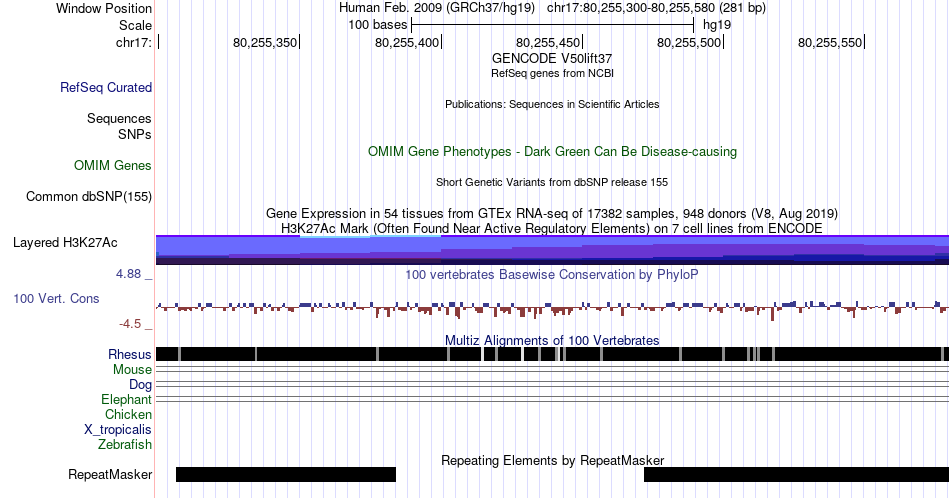Viewport: 950px width, 498px height.
Task: Click the H3K27Ac Mark ENCODE track title
Action: (552, 228)
